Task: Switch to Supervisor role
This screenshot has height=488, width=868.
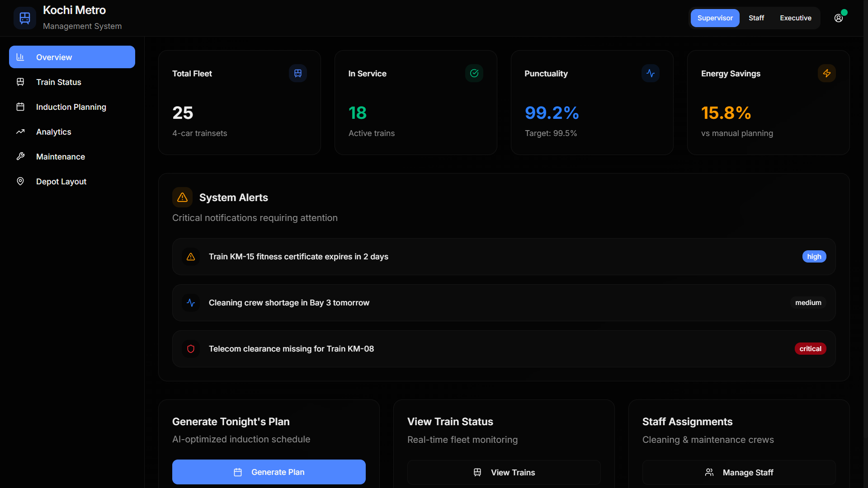Action: pos(715,18)
